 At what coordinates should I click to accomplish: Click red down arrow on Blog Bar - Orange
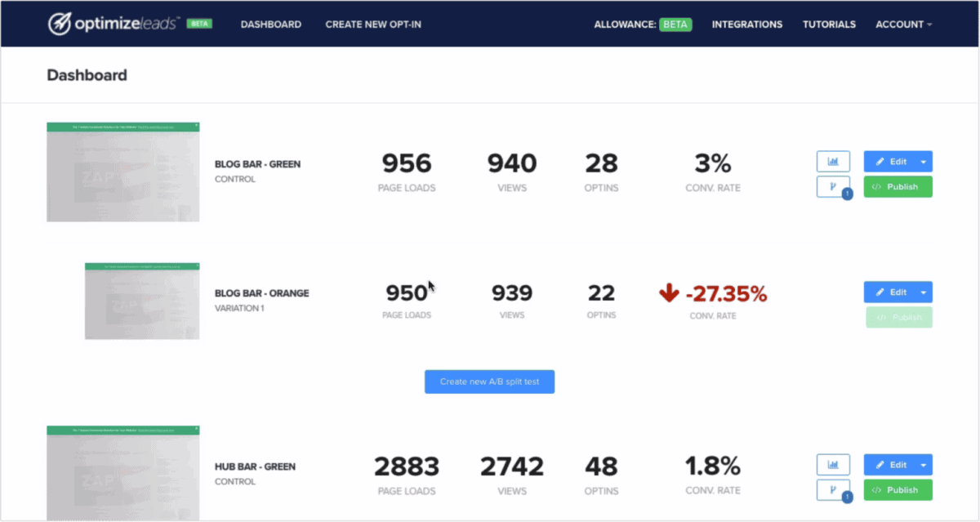coord(669,293)
